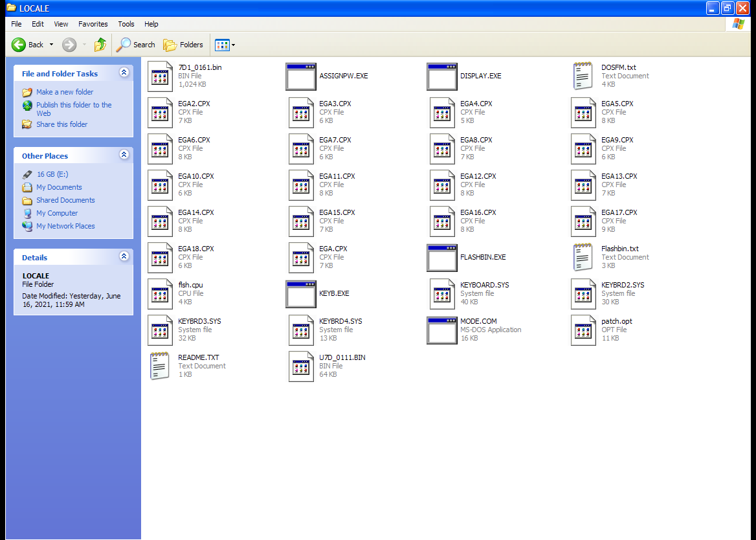Screen dimensions: 756x540
Task: Select the EGA17.CPX file icon
Action: pos(583,221)
